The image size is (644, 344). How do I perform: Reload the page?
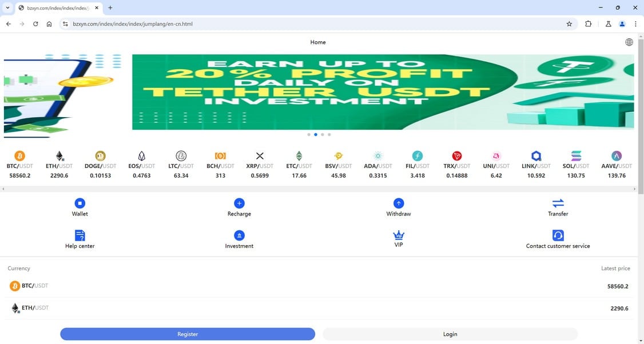35,24
